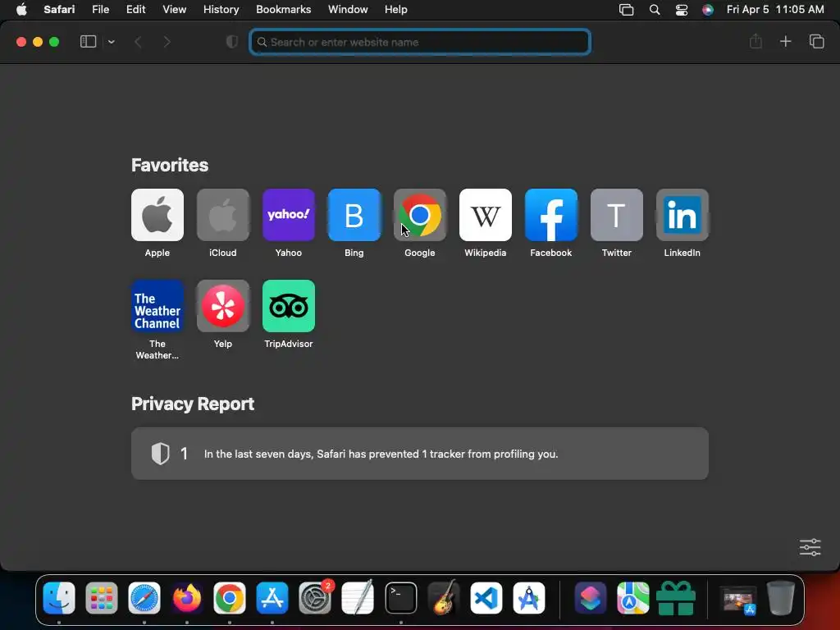Open the File menu
Image resolution: width=840 pixels, height=630 pixels.
[x=100, y=10]
